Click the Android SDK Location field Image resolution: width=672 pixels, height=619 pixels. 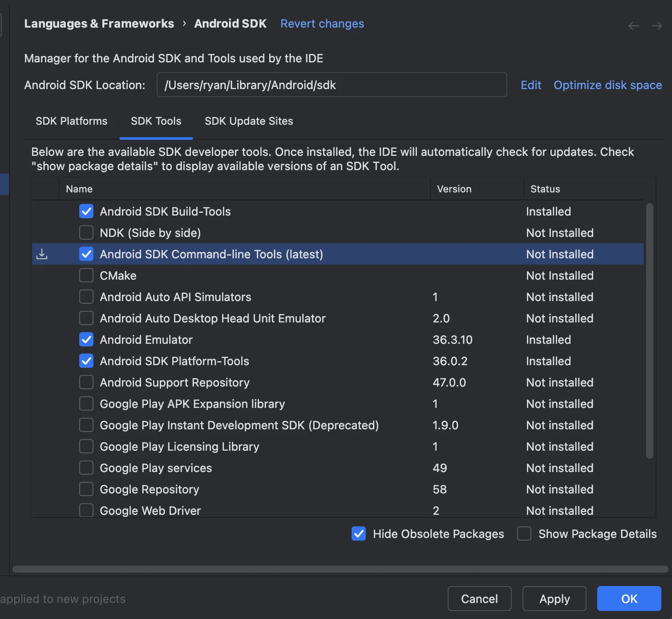click(x=332, y=85)
